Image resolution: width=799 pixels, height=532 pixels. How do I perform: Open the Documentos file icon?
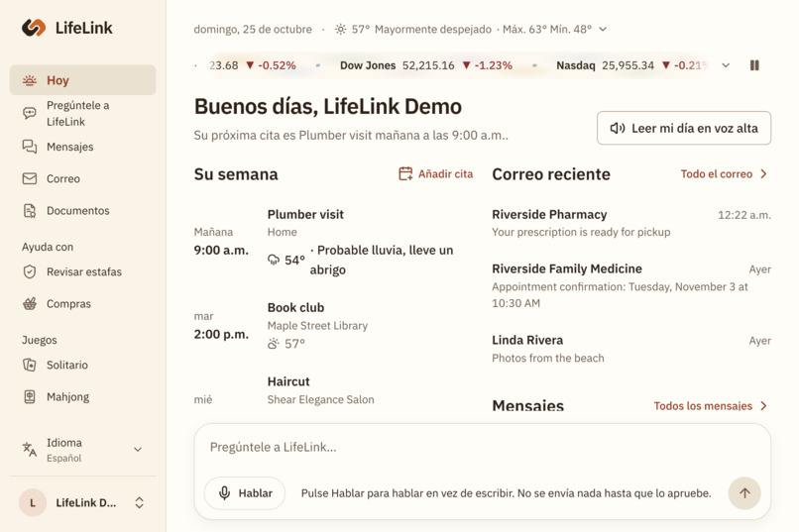[x=30, y=211]
